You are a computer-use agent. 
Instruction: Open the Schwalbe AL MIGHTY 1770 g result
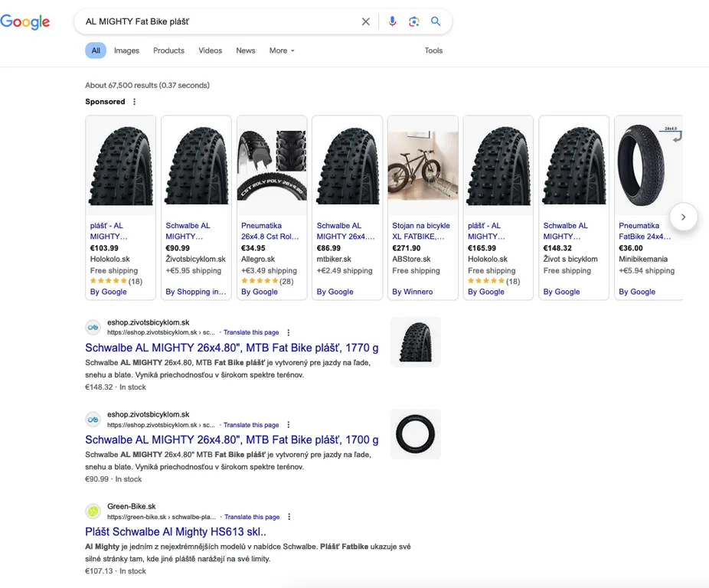pyautogui.click(x=231, y=348)
